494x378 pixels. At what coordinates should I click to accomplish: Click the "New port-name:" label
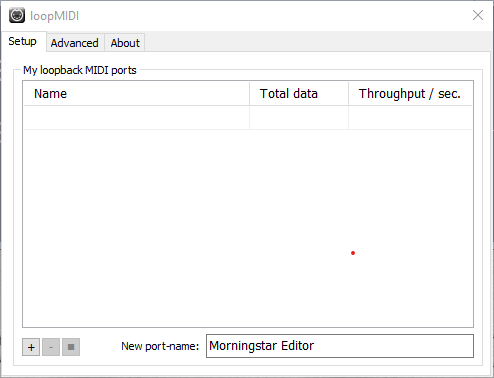160,346
